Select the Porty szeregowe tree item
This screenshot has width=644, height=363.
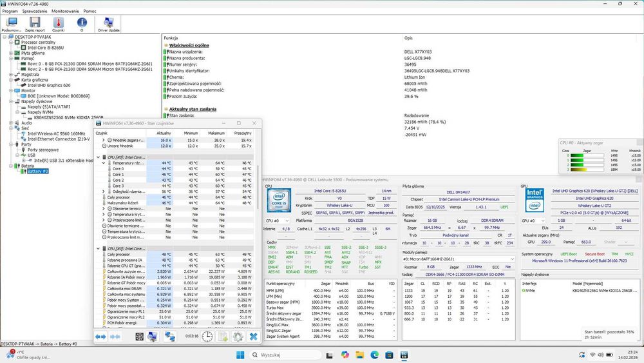pyautogui.click(x=41, y=150)
